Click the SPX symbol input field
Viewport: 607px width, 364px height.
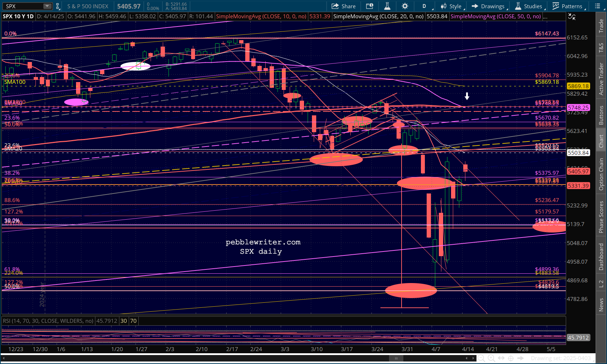[24, 6]
